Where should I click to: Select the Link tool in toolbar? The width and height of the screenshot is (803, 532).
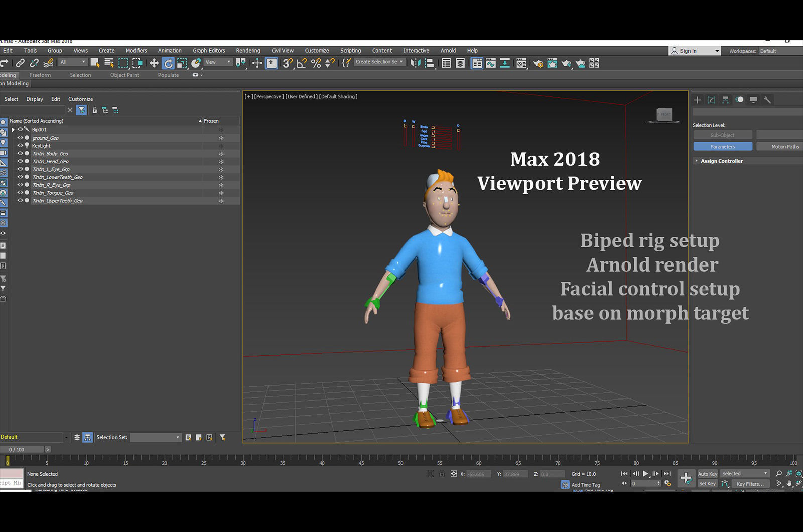20,63
